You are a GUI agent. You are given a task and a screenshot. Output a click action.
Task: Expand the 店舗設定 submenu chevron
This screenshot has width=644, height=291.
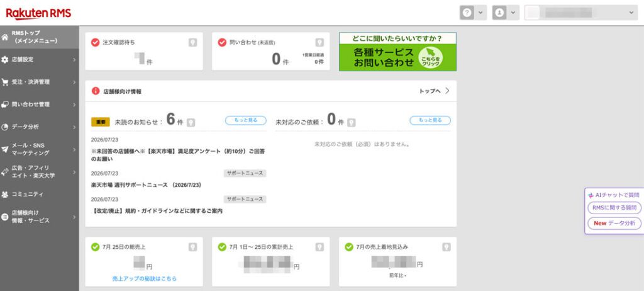click(x=74, y=60)
